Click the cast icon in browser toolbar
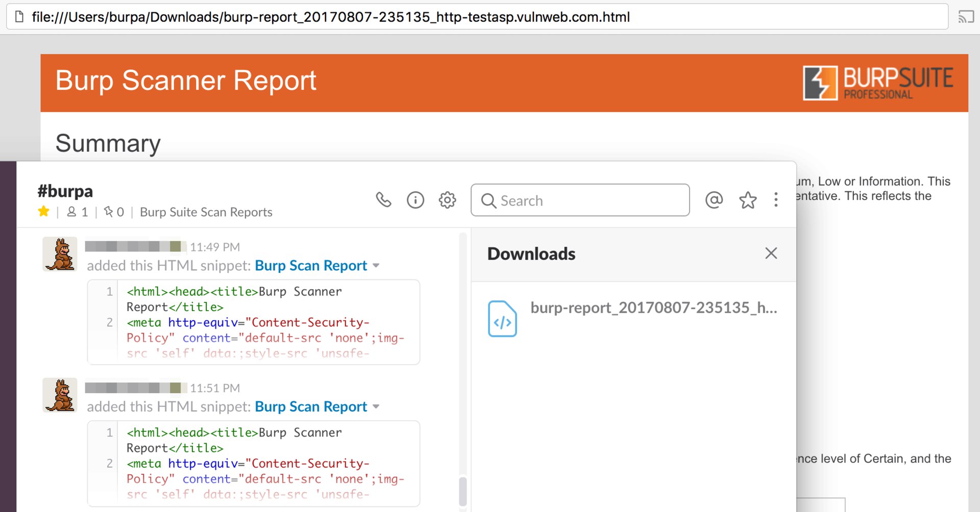 [x=966, y=17]
